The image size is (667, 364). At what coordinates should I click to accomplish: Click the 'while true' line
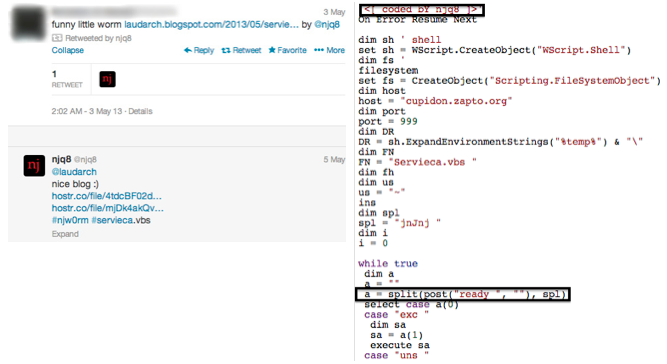[388, 264]
